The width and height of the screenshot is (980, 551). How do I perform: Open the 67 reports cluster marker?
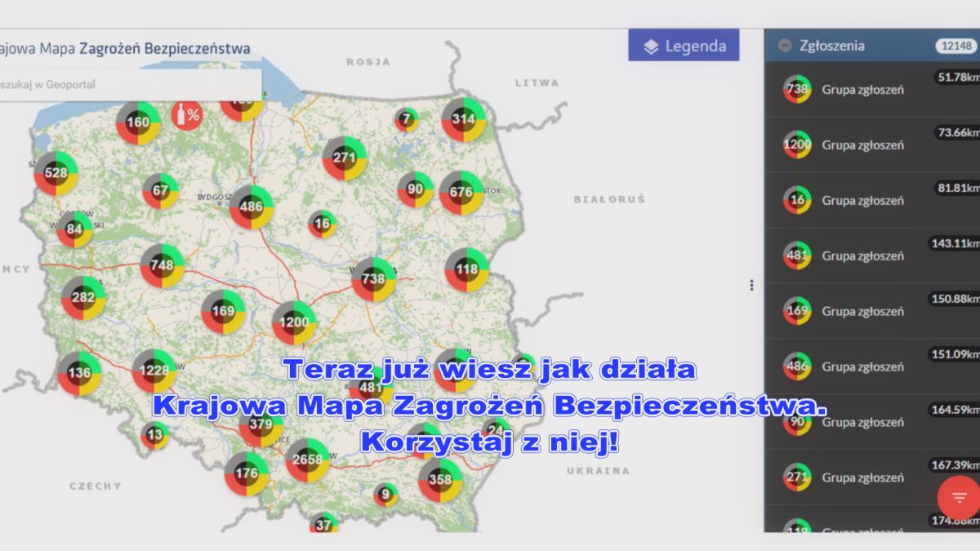(x=160, y=191)
